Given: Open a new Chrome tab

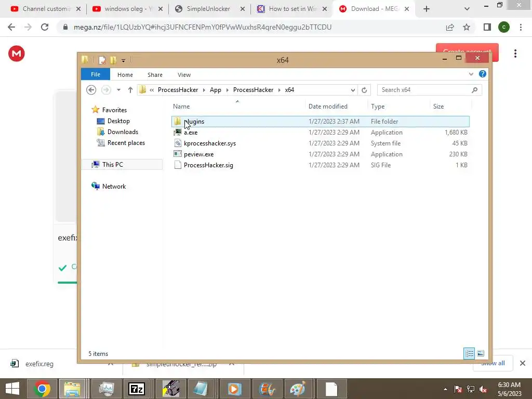Looking at the screenshot, I should (427, 9).
